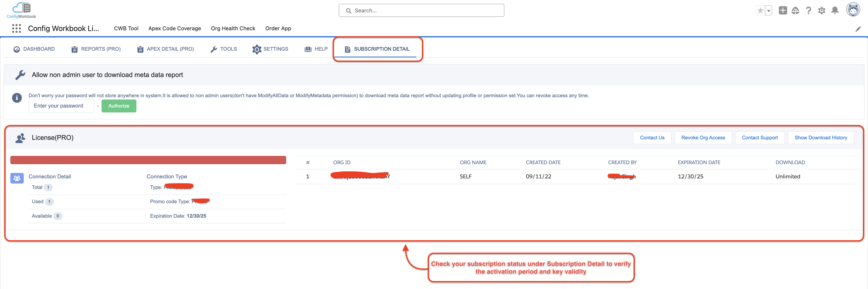Click the green Authorize button
868x289 pixels.
(119, 106)
